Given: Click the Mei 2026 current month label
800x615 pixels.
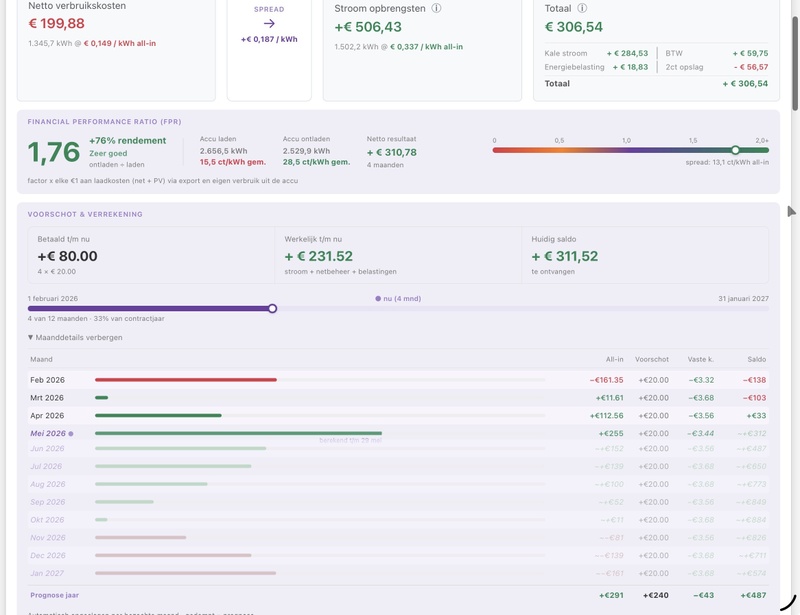Looking at the screenshot, I should 48,433.
